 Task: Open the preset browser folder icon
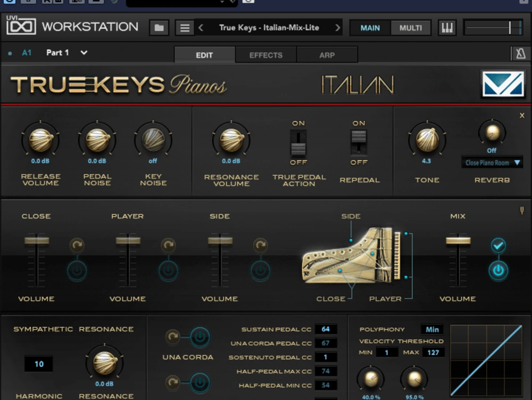[x=159, y=28]
